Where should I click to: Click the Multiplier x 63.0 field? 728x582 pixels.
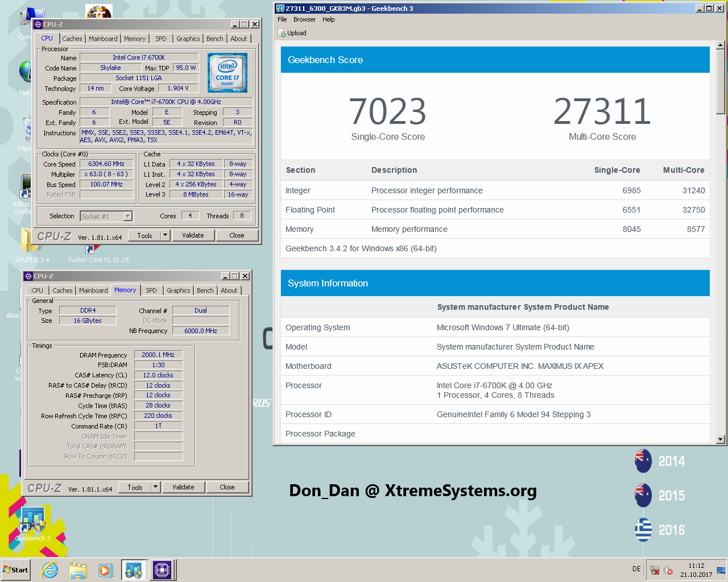coord(106,174)
